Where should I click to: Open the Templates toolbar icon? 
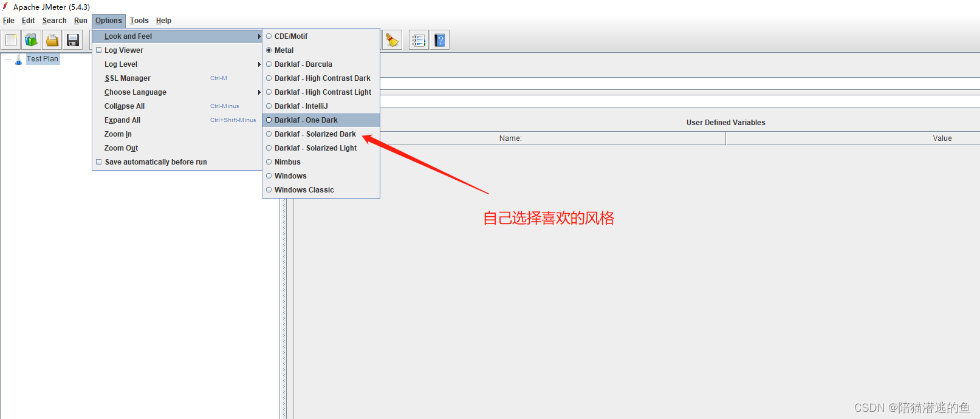32,40
